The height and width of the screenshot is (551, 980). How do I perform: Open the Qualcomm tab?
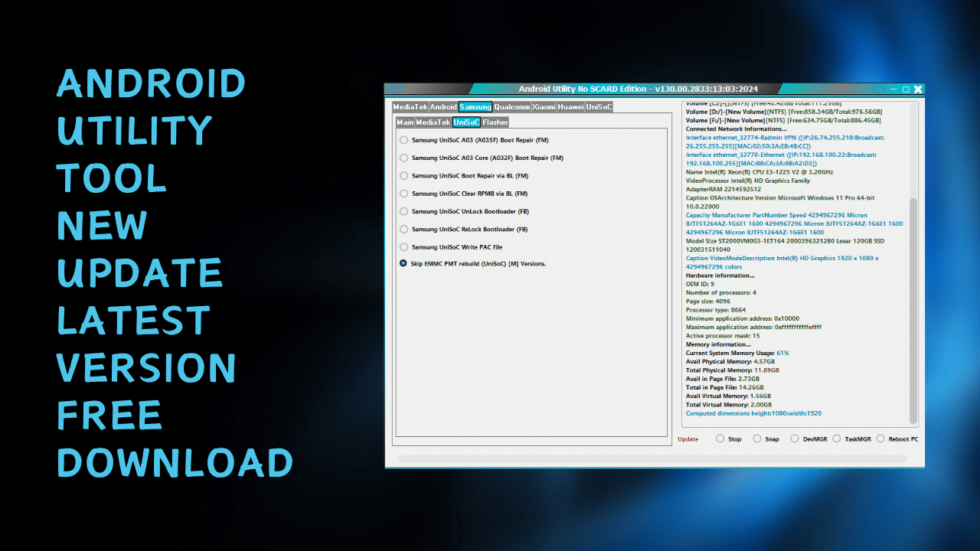pyautogui.click(x=512, y=107)
